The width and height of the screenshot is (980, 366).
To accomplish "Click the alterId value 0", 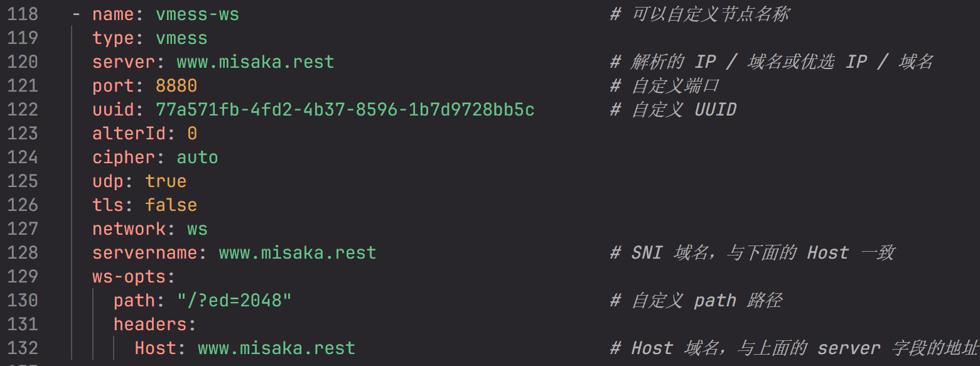I will pos(192,134).
